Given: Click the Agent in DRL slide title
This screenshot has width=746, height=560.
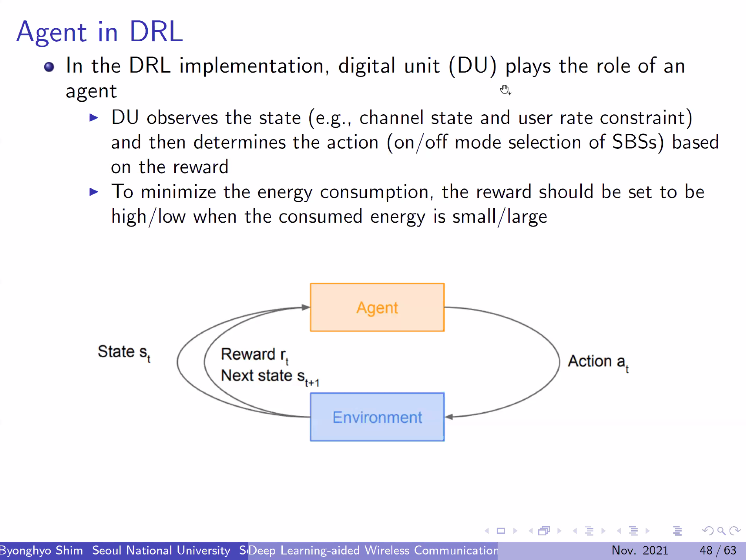Looking at the screenshot, I should pos(100,32).
